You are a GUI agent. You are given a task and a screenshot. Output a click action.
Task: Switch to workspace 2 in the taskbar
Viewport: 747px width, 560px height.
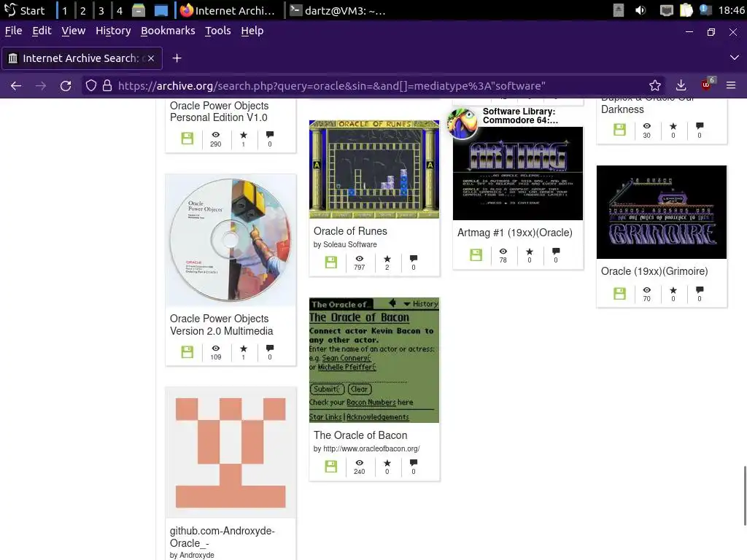(x=83, y=10)
